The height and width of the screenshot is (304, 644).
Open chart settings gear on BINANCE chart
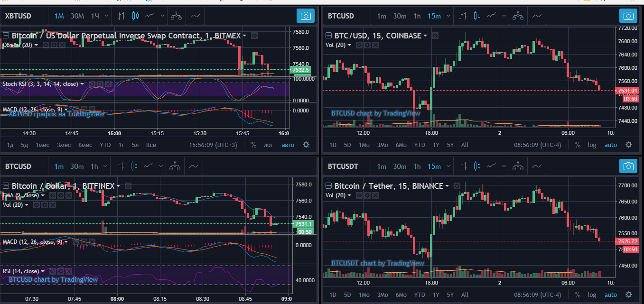click(628, 295)
